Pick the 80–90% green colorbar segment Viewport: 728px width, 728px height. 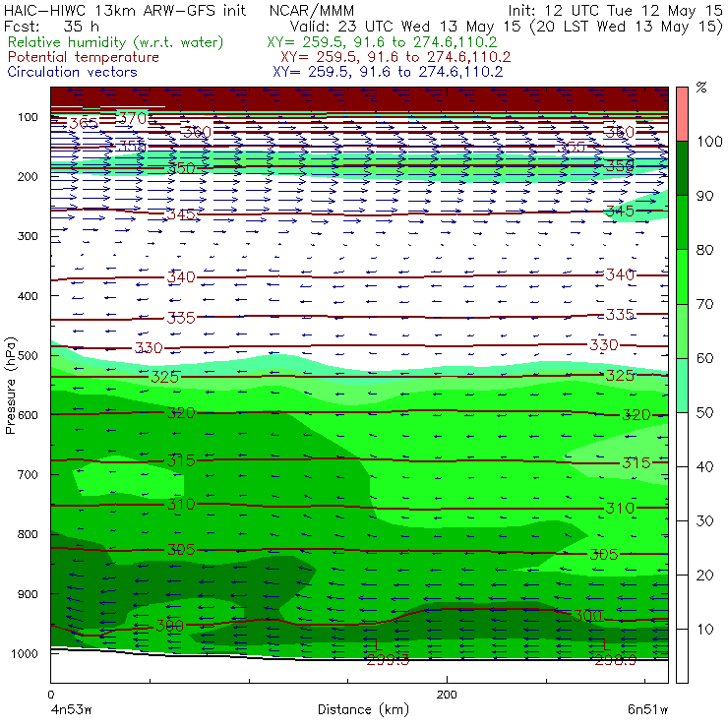(x=682, y=222)
